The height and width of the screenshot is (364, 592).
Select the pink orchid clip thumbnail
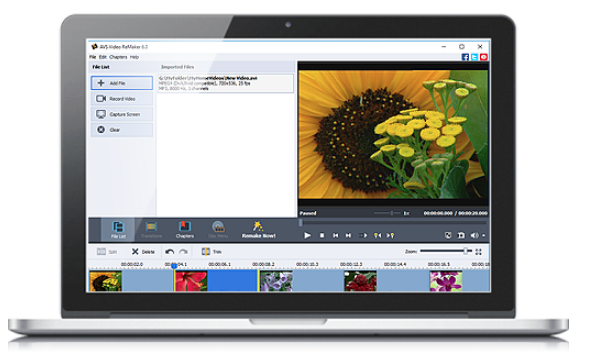(x=446, y=281)
